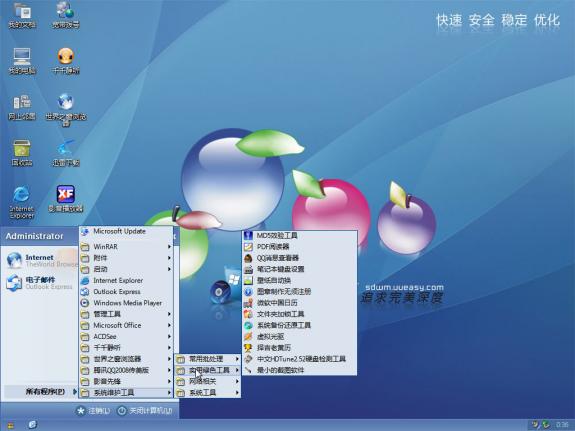Viewport: 575px width, 431px height.
Task: Click the 图章制作无须注册 entry
Action: 299,292
